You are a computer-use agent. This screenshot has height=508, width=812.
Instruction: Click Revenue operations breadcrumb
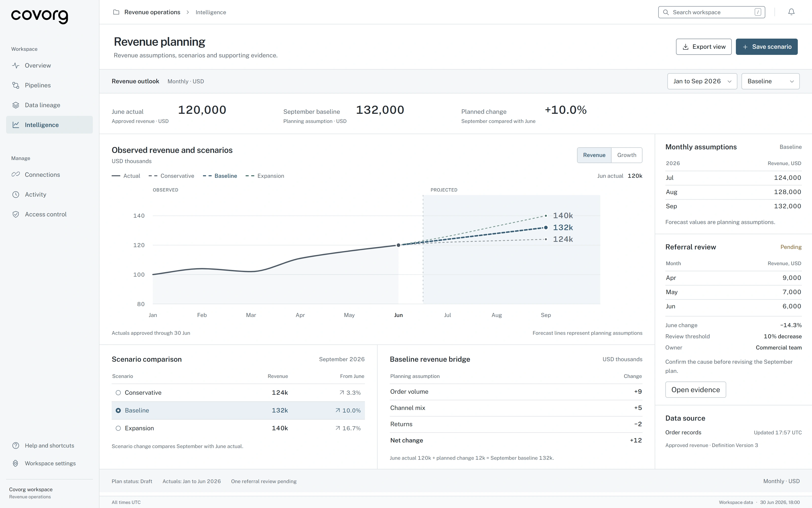pyautogui.click(x=152, y=12)
